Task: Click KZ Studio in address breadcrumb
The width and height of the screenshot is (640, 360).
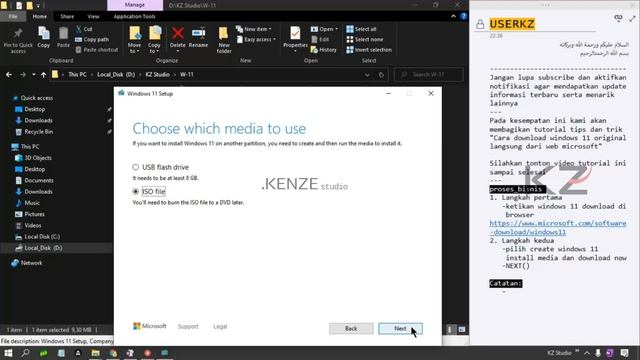Action: [158, 75]
